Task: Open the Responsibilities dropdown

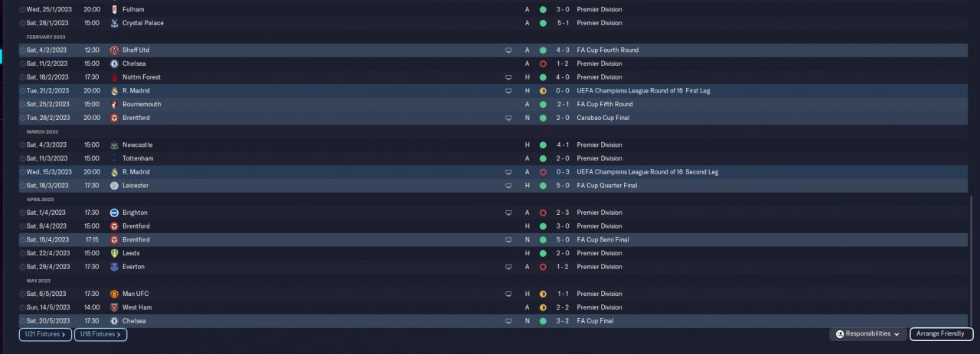Action: 867,334
